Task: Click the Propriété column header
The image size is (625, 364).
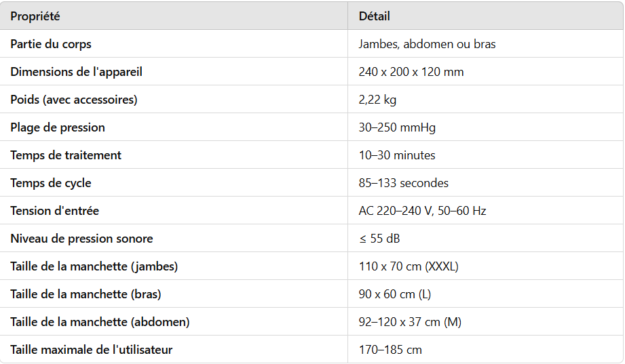Action: coord(35,16)
